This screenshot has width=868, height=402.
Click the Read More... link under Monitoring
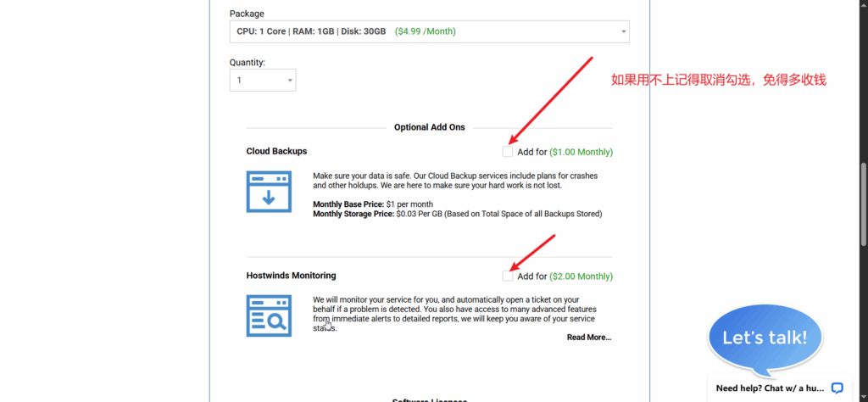pos(588,338)
